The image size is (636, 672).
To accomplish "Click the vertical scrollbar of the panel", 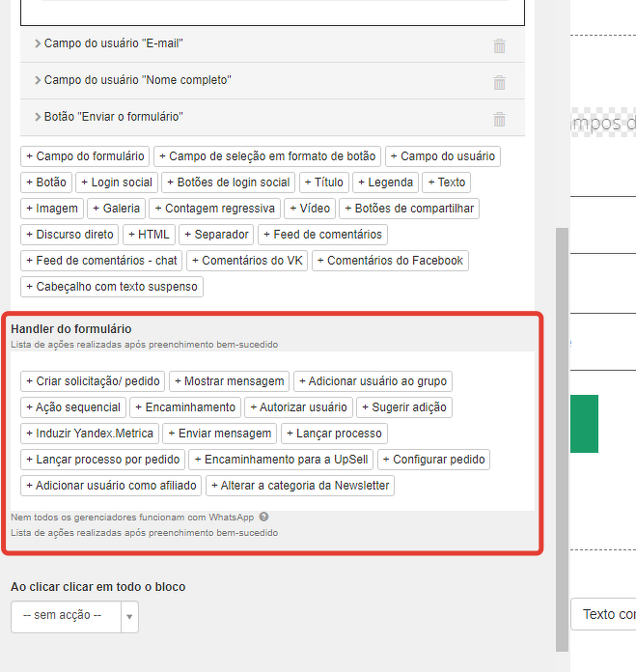I will pyautogui.click(x=562, y=434).
